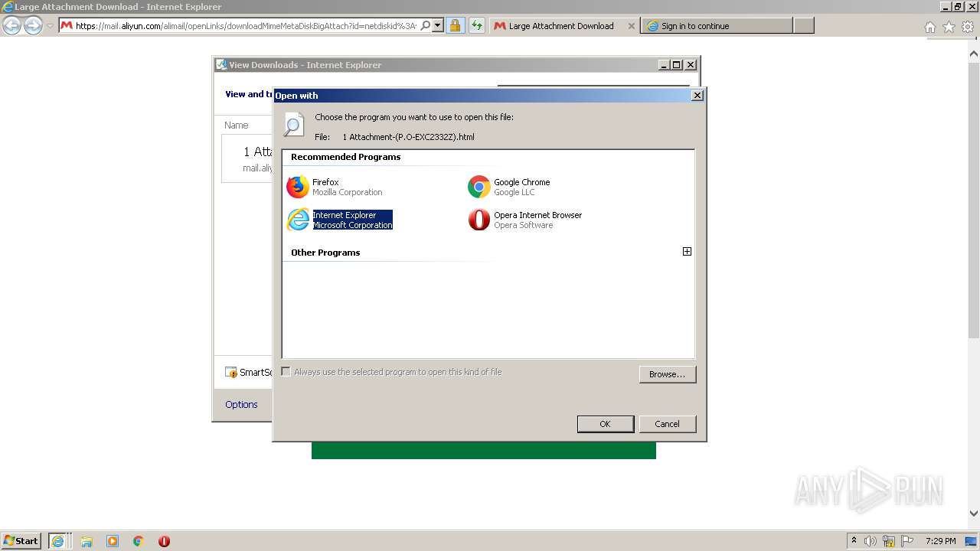Open Windows Media Player taskbar icon
The image size is (980, 551).
pyautogui.click(x=113, y=541)
